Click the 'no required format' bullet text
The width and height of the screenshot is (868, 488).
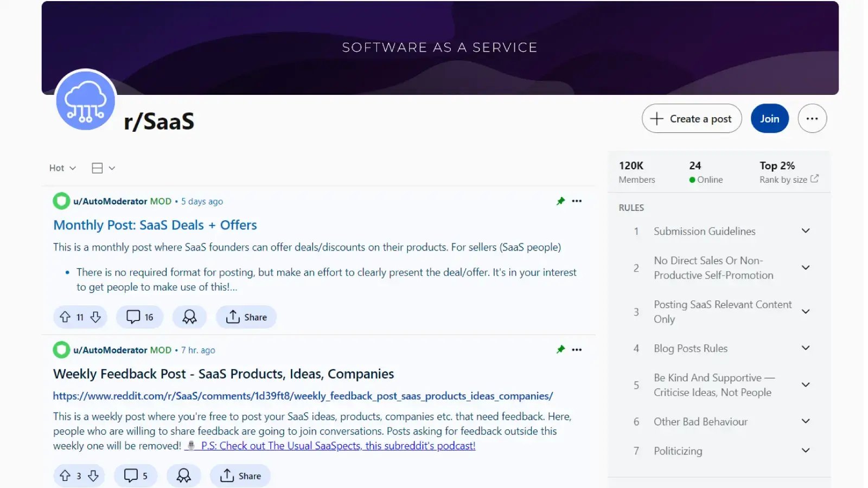tap(327, 279)
